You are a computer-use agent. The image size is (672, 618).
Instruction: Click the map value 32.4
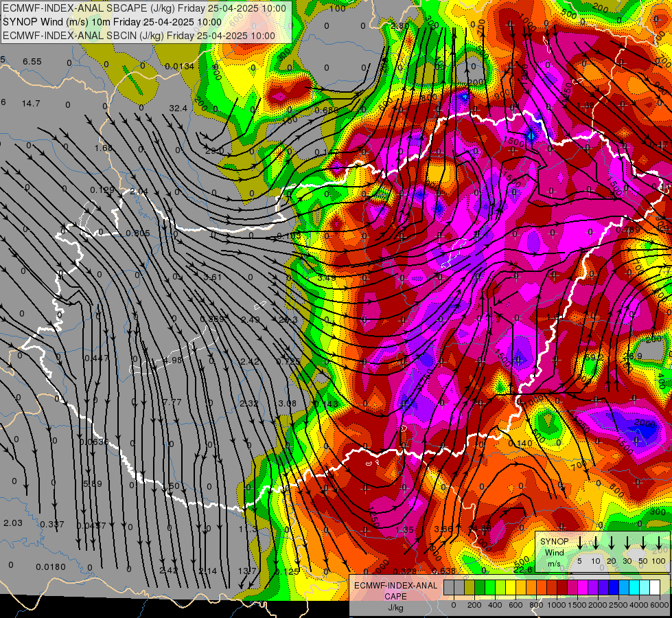pos(178,108)
